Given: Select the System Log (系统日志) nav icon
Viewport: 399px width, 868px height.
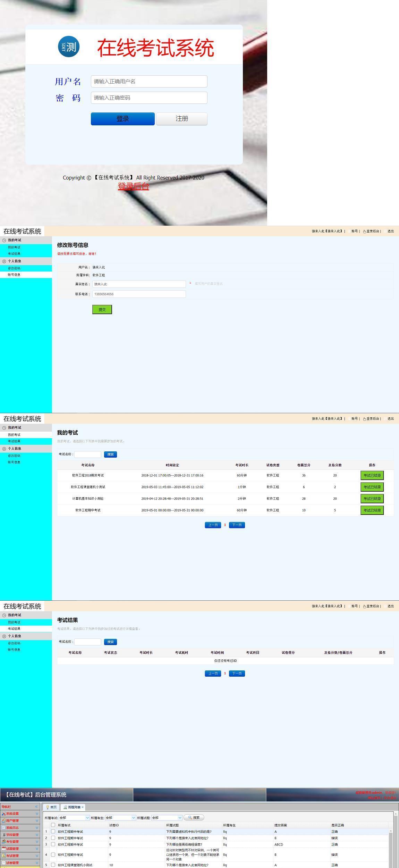Looking at the screenshot, I should 3,828.
